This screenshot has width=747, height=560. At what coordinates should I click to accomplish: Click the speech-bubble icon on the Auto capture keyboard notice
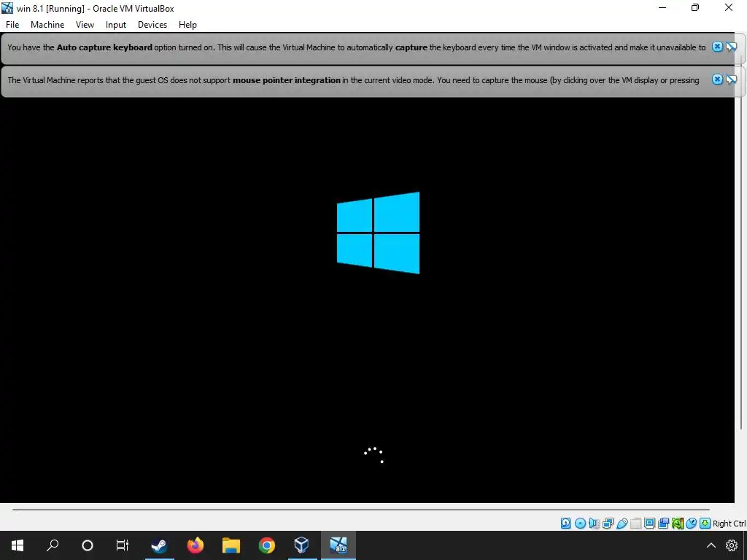tap(731, 47)
